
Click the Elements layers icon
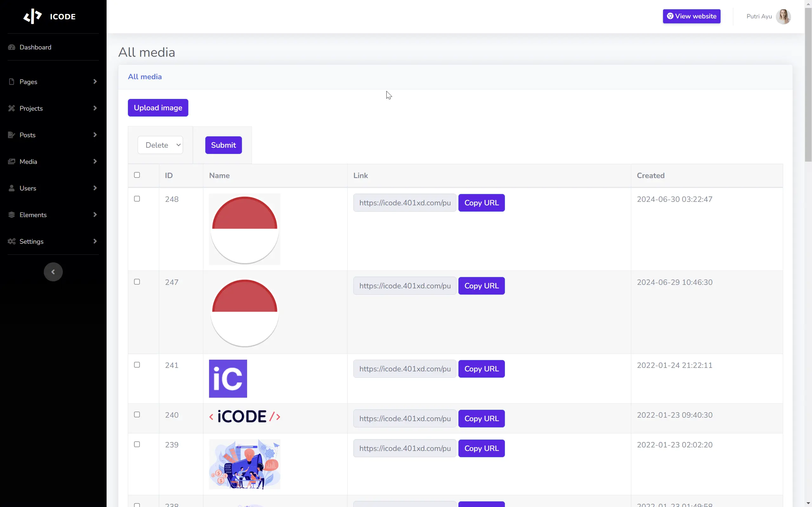click(12, 215)
